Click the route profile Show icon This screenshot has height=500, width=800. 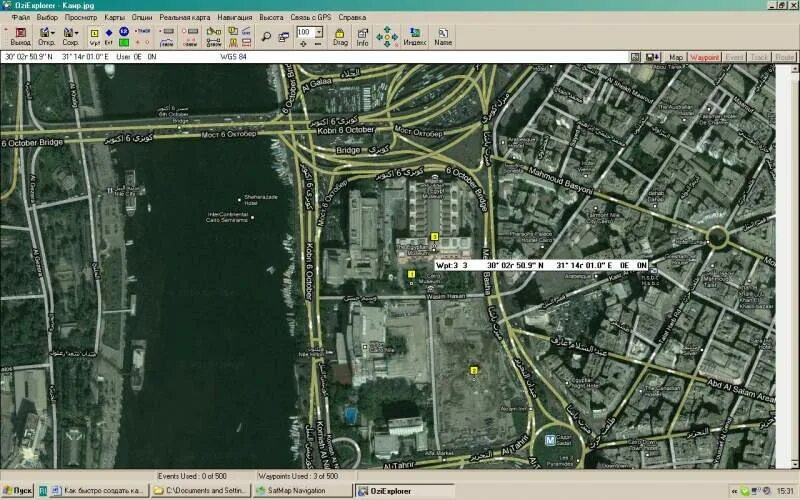167,43
